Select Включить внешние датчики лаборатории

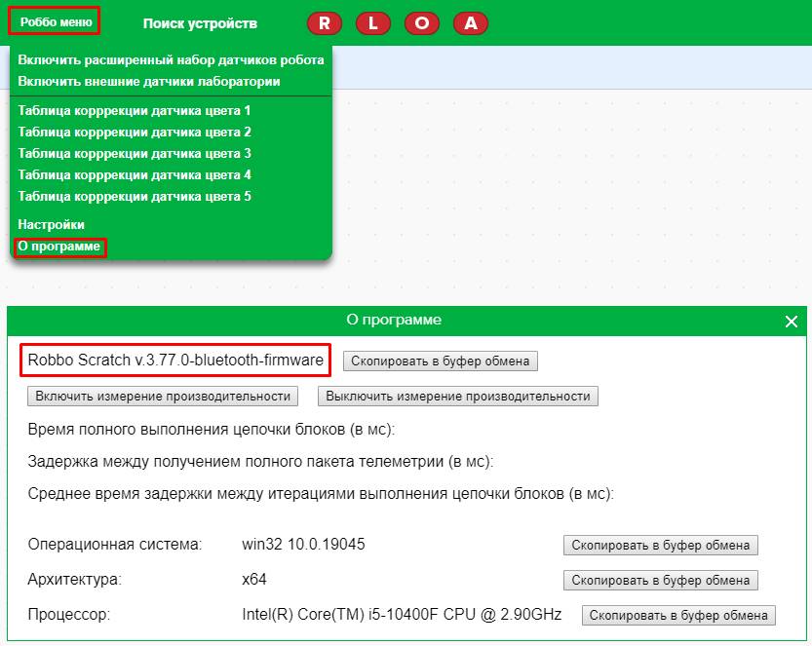point(149,81)
